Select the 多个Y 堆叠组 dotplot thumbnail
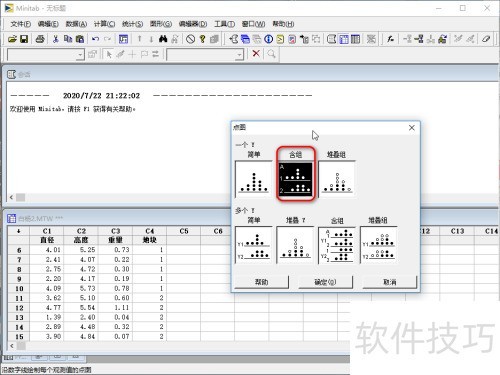Viewport: 500px width, 375px height. (x=379, y=245)
